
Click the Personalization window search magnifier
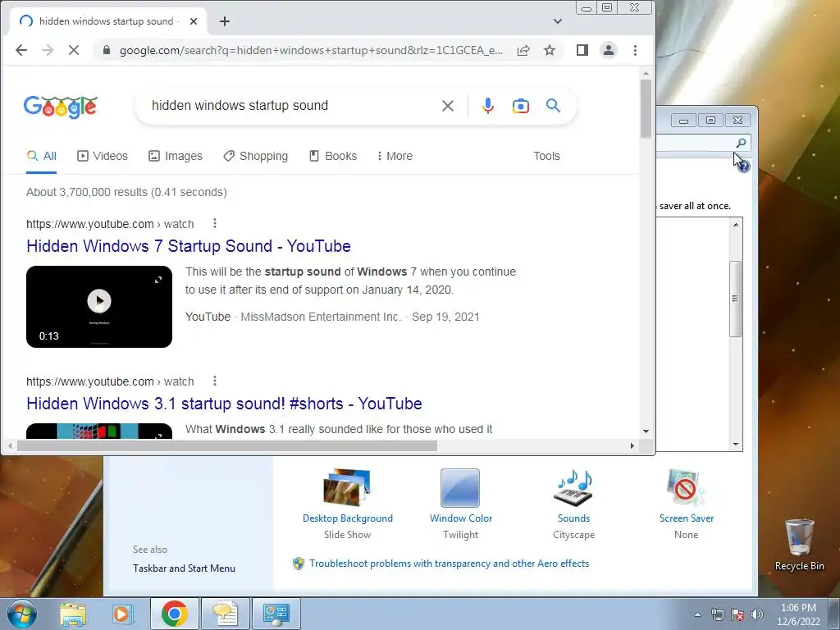coord(741,143)
